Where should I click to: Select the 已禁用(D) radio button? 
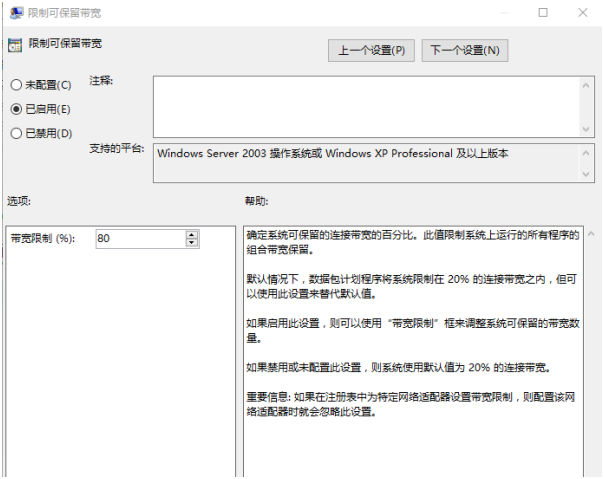coord(16,133)
